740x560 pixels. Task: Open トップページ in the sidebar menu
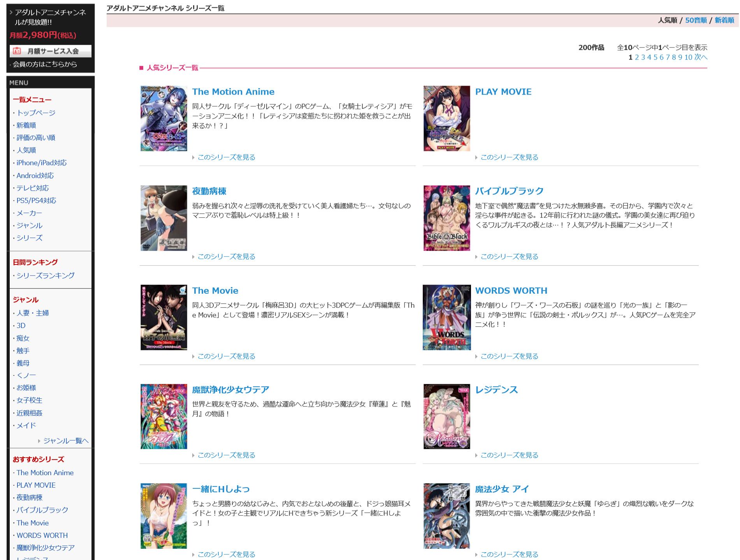point(36,113)
